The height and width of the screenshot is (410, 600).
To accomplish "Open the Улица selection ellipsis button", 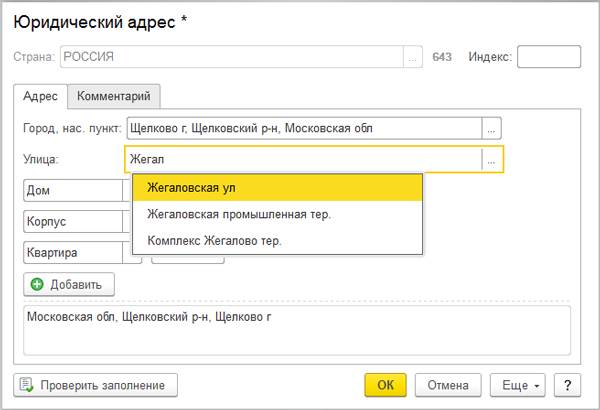I will click(492, 159).
